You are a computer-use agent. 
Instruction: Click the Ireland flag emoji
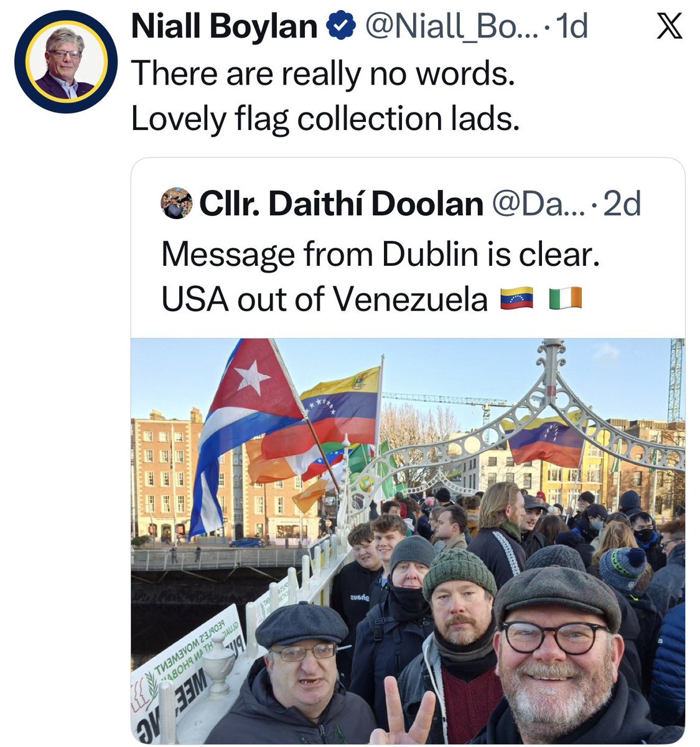point(565,299)
